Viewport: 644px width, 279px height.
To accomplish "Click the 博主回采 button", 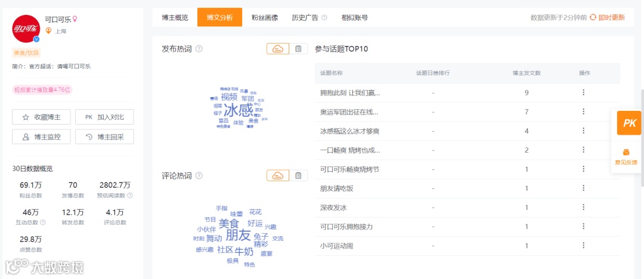I will click(x=104, y=137).
